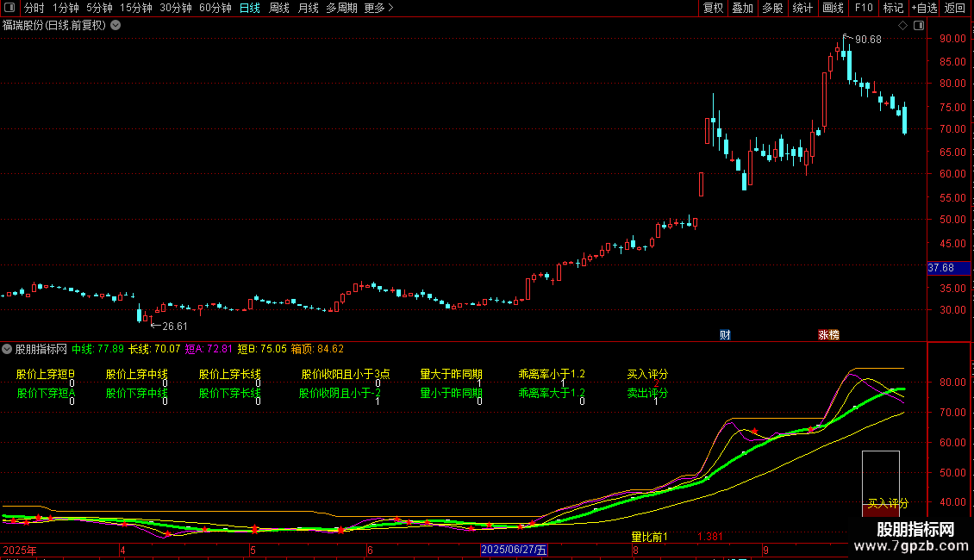Select the 5分钟 period tab

[x=99, y=8]
